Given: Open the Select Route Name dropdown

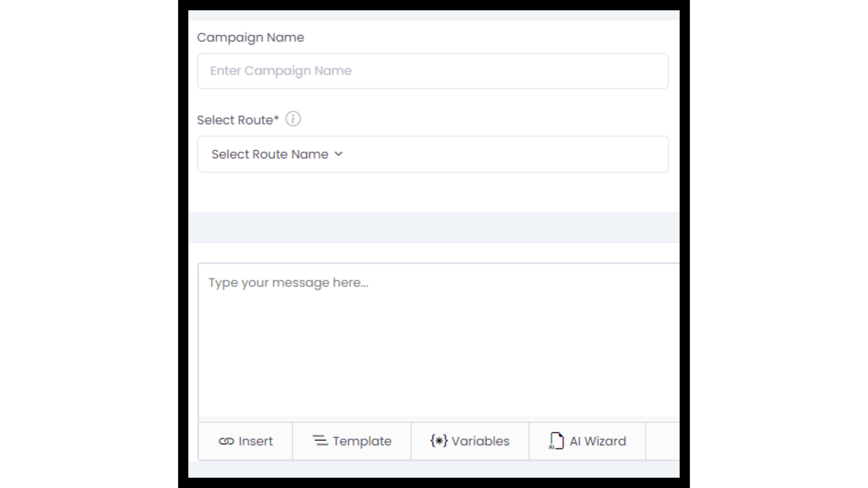Looking at the screenshot, I should click(x=432, y=154).
